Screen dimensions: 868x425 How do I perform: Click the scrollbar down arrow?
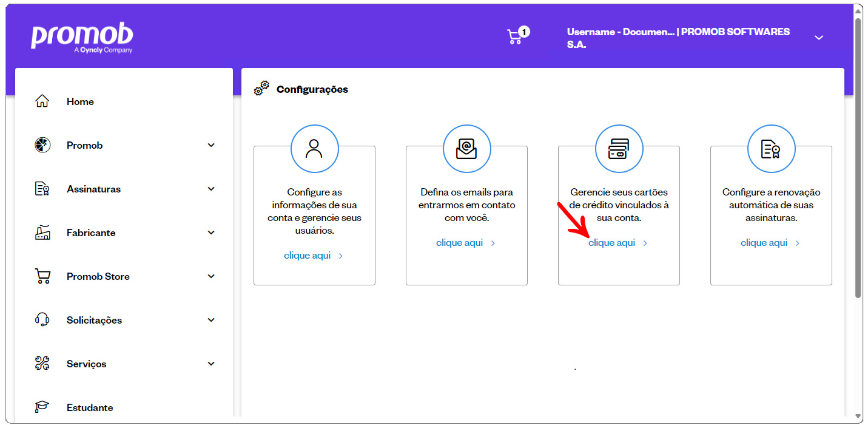[858, 417]
